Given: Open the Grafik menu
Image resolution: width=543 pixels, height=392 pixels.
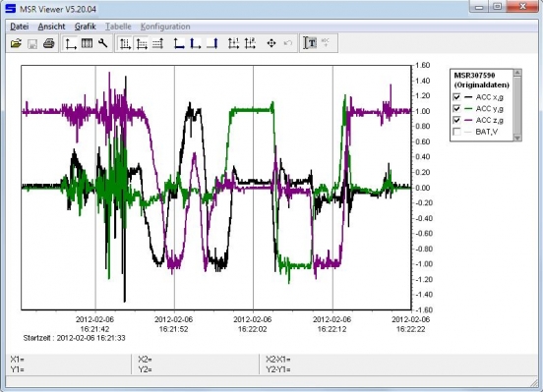Looking at the screenshot, I should pyautogui.click(x=86, y=27).
